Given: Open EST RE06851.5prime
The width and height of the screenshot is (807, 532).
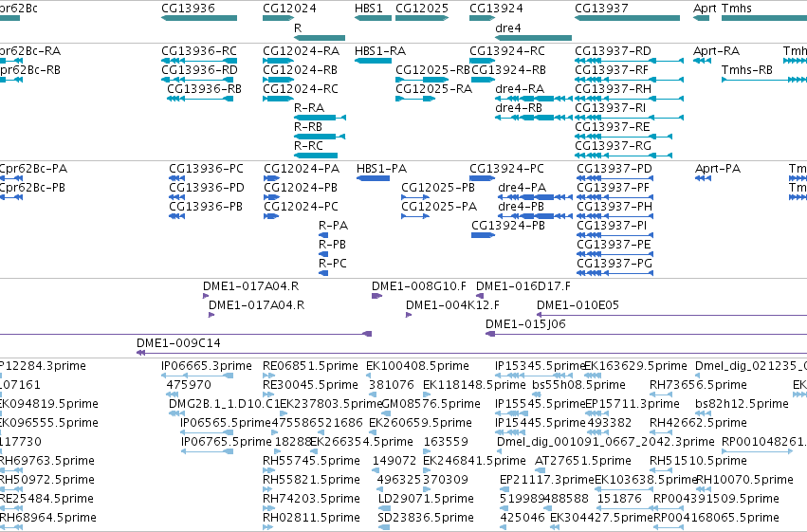Looking at the screenshot, I should click(310, 366).
